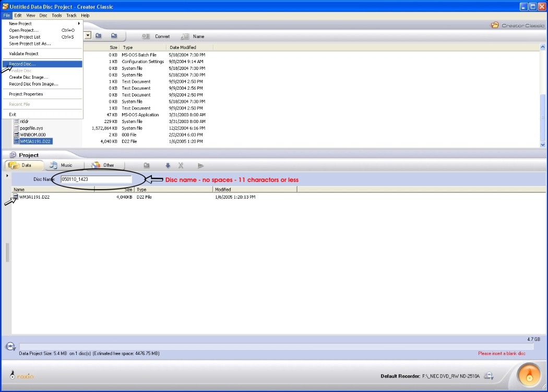
Task: Click the "Please insert a blank disc" message
Action: point(502,353)
